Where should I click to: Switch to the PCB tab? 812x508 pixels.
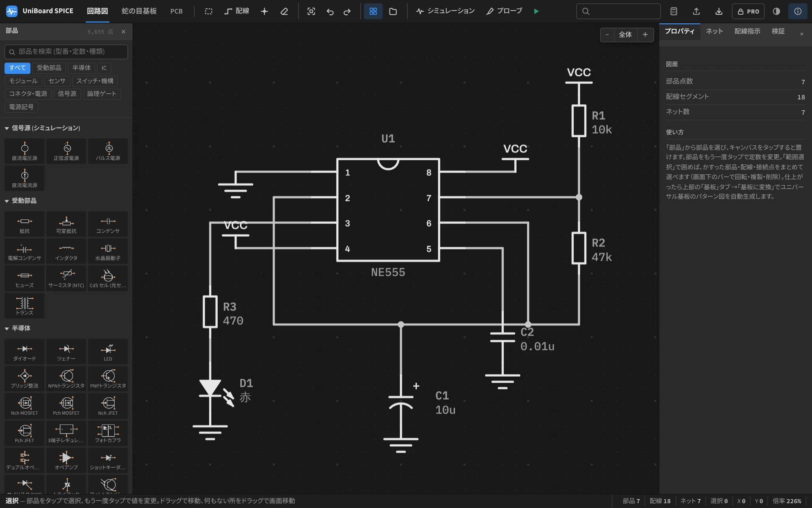(x=176, y=11)
